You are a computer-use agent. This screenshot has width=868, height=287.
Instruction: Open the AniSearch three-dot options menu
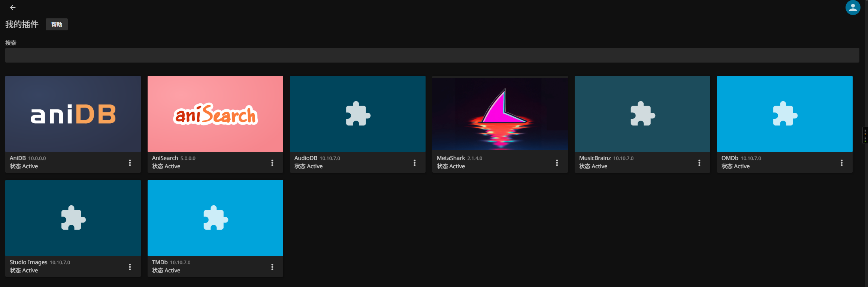point(272,163)
